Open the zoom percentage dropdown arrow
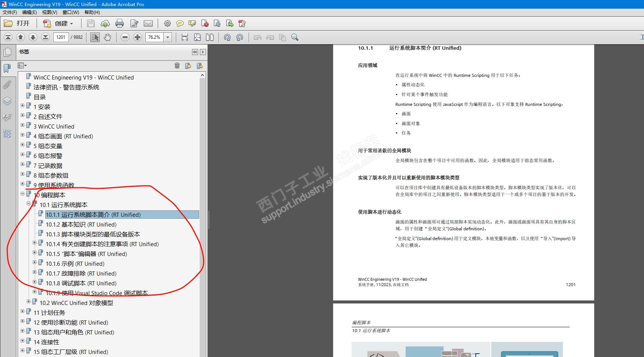The image size is (644, 357). coord(168,37)
